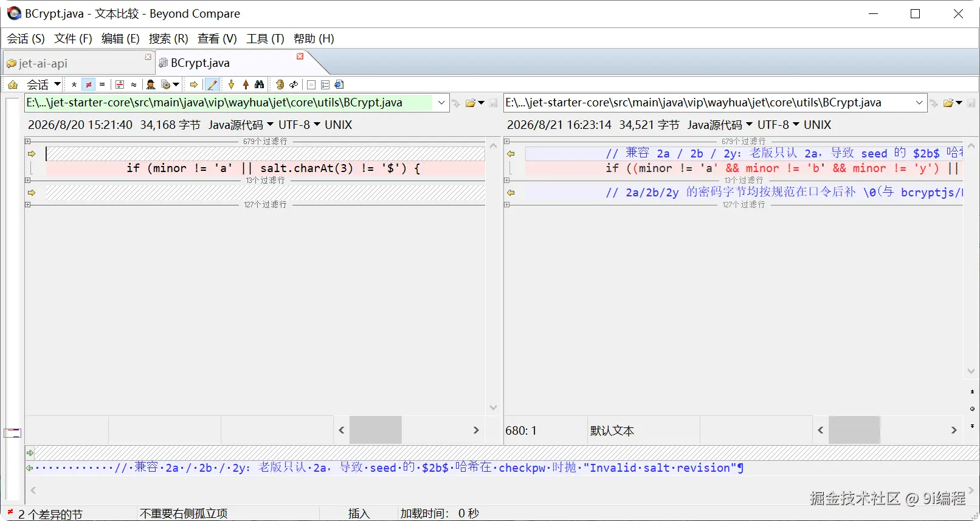Expand right pane 679个过滤行 section
980x521 pixels.
coord(506,141)
